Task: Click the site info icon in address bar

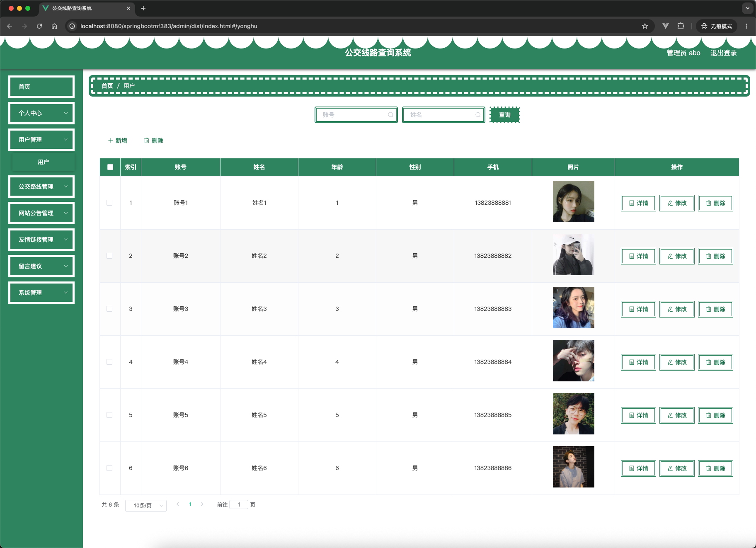Action: click(x=72, y=26)
